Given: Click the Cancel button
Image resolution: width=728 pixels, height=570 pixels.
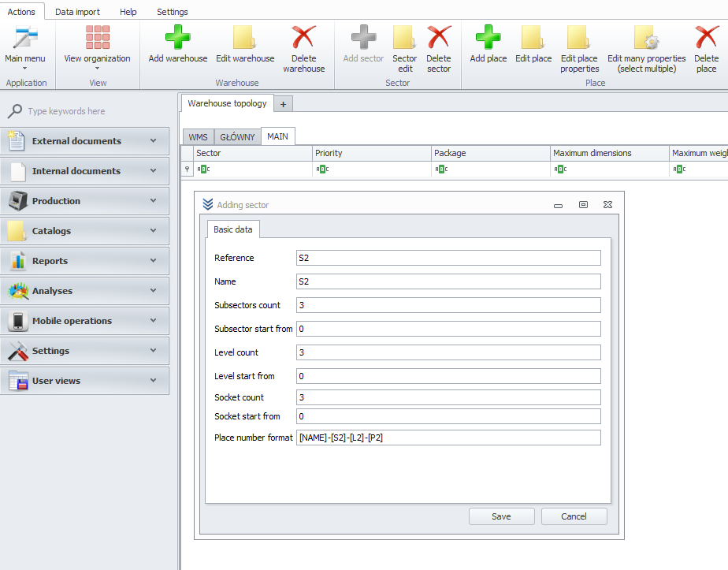Looking at the screenshot, I should click(574, 516).
